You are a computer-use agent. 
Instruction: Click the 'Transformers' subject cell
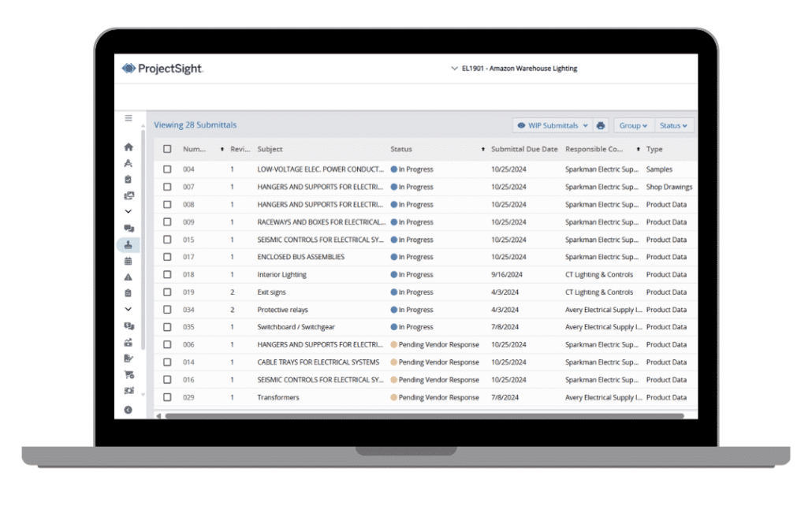278,397
